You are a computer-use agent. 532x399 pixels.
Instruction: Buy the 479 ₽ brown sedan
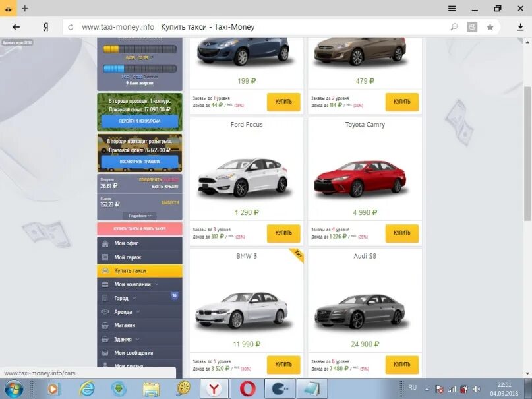(402, 102)
